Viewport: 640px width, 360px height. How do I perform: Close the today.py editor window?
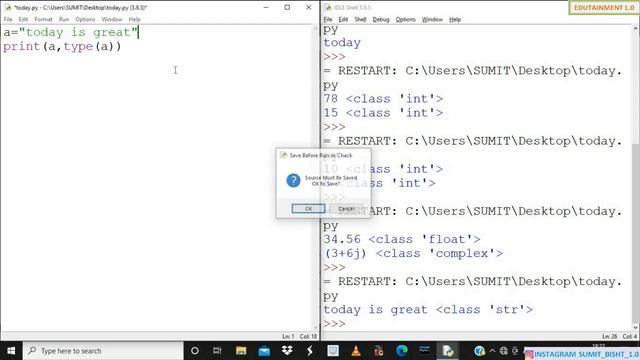tap(309, 7)
